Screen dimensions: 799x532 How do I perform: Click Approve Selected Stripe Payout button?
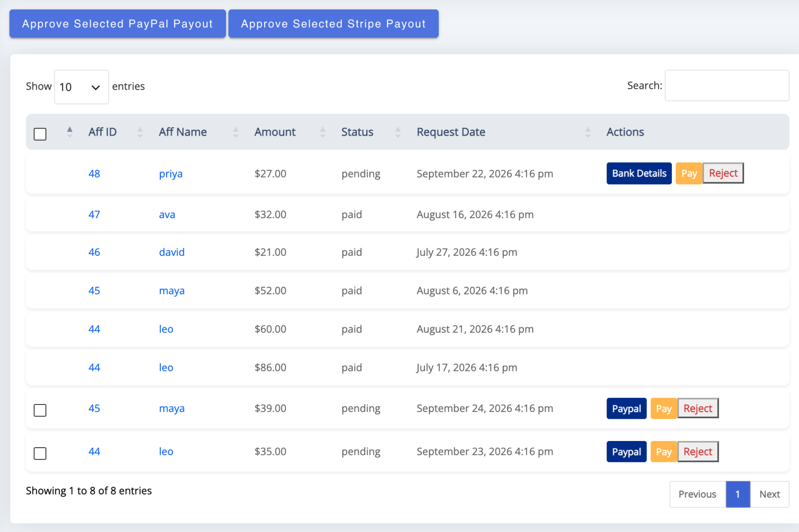(x=334, y=24)
